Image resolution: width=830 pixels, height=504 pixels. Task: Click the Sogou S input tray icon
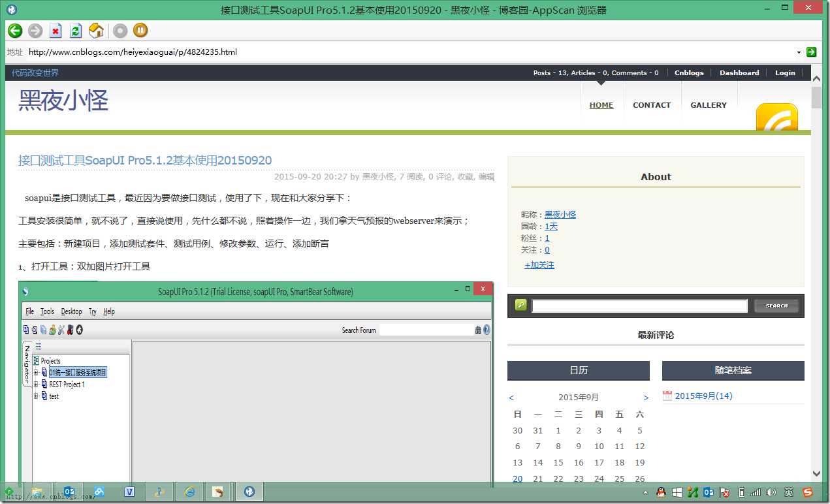click(x=808, y=492)
